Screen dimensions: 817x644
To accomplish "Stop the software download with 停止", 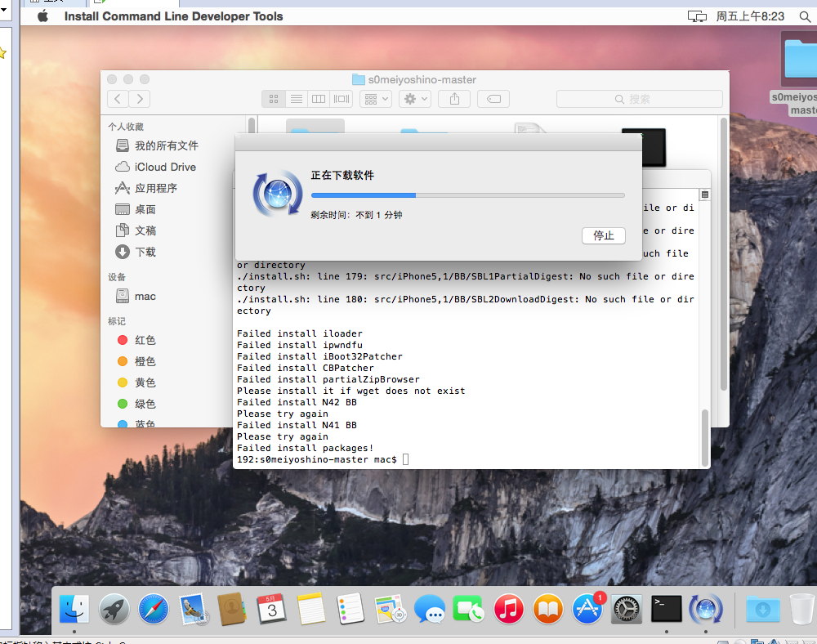I will [604, 235].
